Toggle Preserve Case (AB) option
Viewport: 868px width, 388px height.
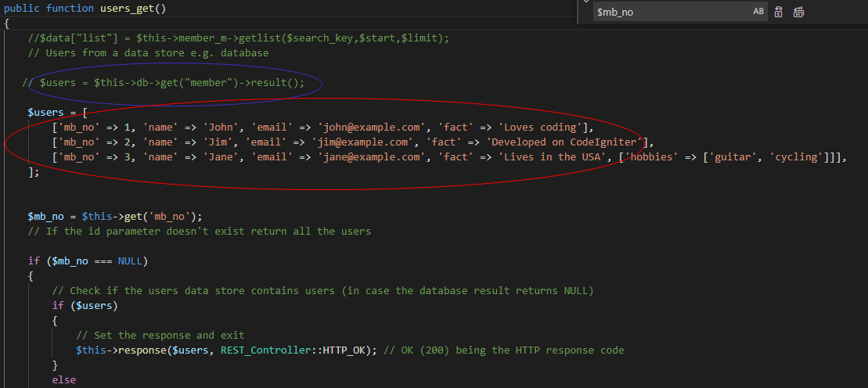pyautogui.click(x=758, y=12)
